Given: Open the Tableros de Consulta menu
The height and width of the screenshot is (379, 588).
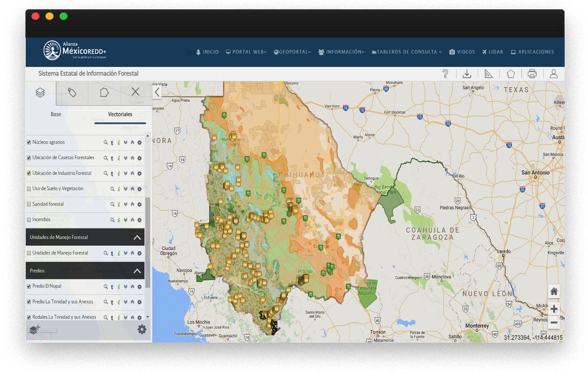Looking at the screenshot, I should [x=407, y=52].
